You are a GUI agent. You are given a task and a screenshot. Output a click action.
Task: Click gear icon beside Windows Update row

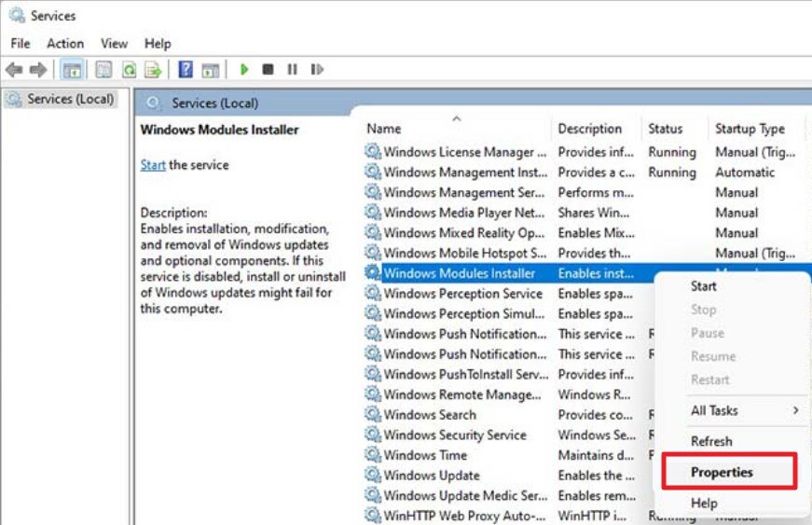point(372,475)
